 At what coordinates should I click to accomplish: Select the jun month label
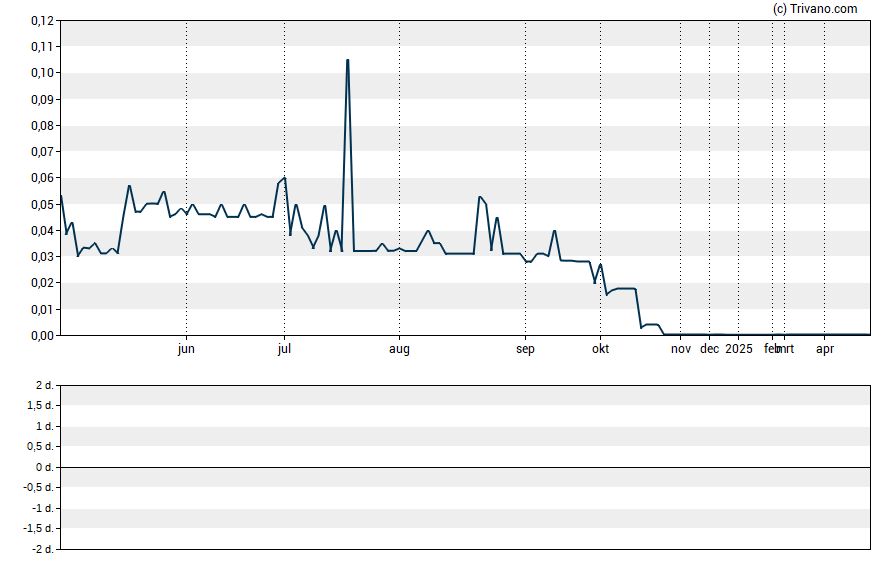pos(186,349)
